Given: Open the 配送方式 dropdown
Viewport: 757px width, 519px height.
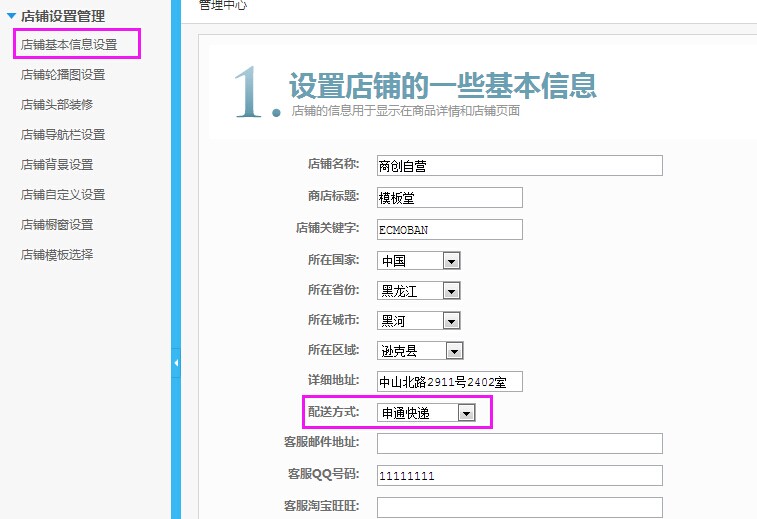Looking at the screenshot, I should click(426, 413).
